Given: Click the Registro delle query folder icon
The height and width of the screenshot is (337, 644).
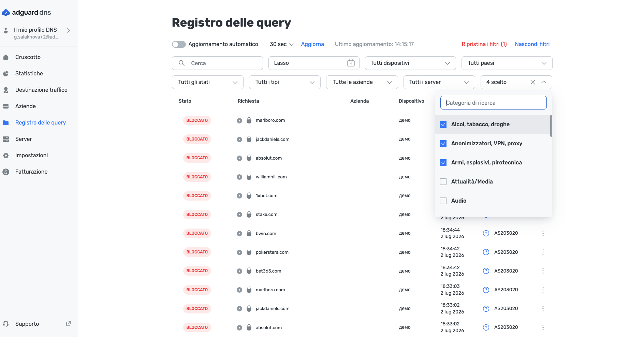Looking at the screenshot, I should [6, 123].
